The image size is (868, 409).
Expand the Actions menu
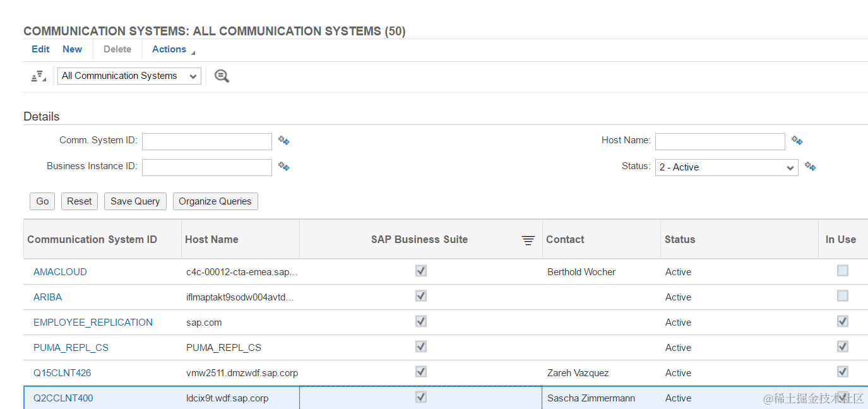(x=170, y=49)
